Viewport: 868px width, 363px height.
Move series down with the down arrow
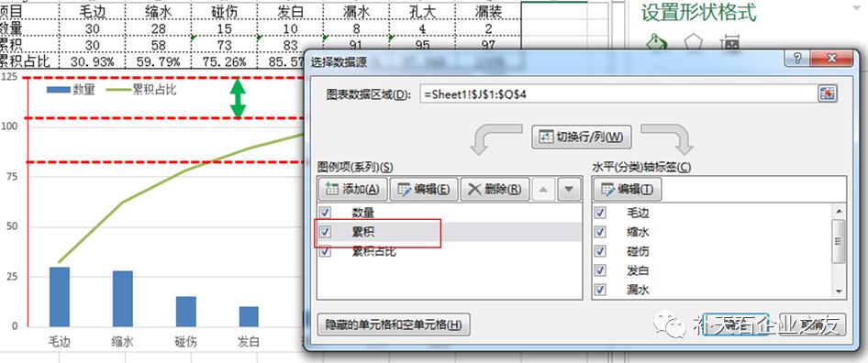pyautogui.click(x=569, y=189)
